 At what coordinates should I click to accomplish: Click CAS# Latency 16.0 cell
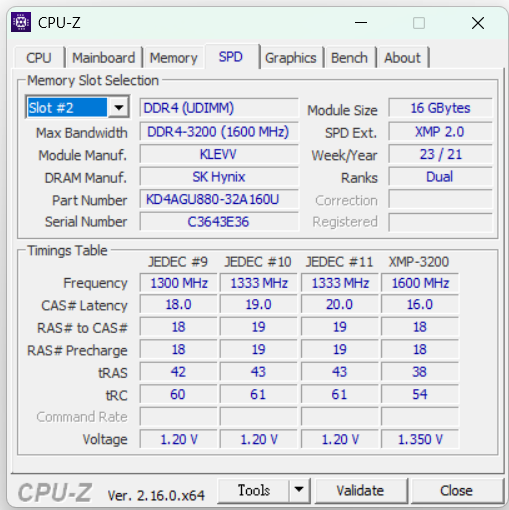click(x=420, y=305)
